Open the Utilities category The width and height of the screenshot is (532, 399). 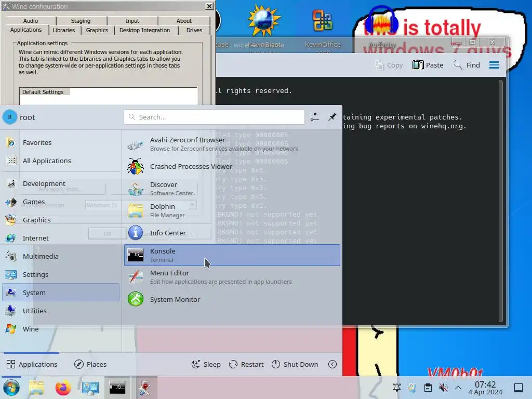[x=61, y=311]
